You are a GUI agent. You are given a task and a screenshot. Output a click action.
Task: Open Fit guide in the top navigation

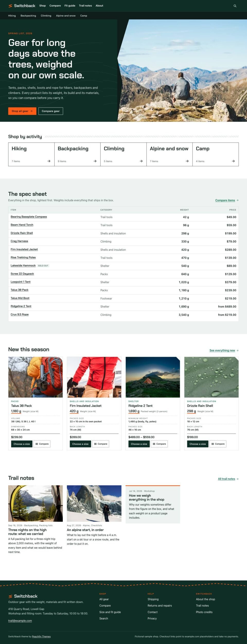70,6
